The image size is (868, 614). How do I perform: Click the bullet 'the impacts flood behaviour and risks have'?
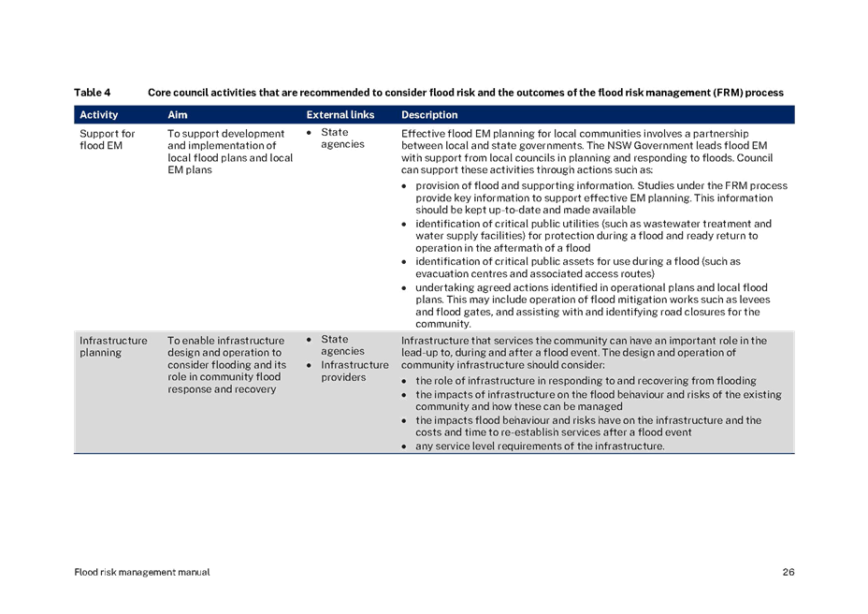[x=588, y=426]
